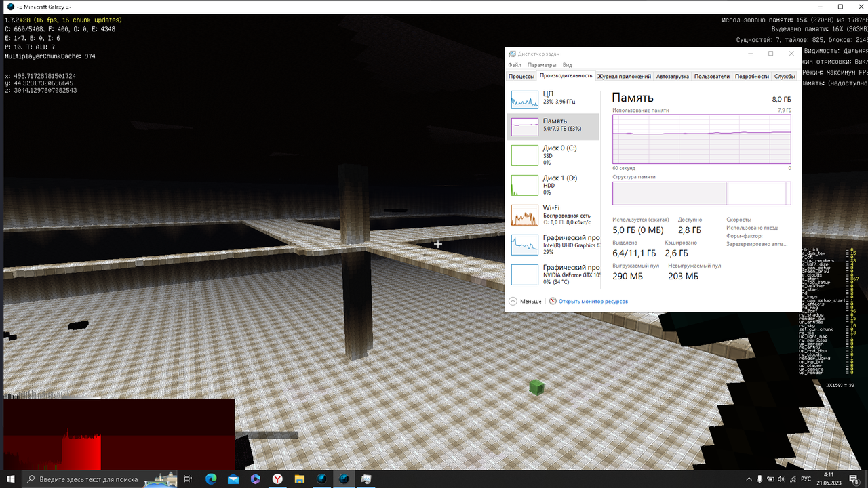Click the 203 МБ non-paged pool value
The width and height of the screenshot is (868, 488).
pos(683,276)
